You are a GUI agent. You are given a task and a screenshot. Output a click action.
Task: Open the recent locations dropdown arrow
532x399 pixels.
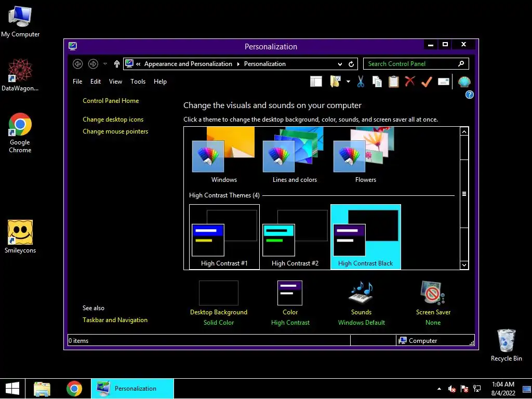click(x=105, y=64)
